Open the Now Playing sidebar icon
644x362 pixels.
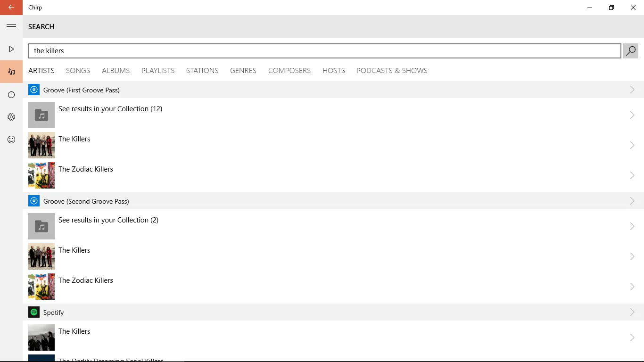[x=11, y=49]
